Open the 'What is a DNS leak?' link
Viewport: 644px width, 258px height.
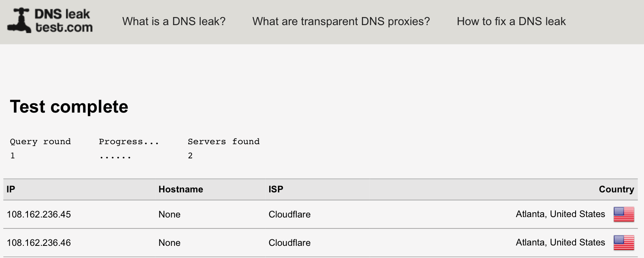[174, 21]
